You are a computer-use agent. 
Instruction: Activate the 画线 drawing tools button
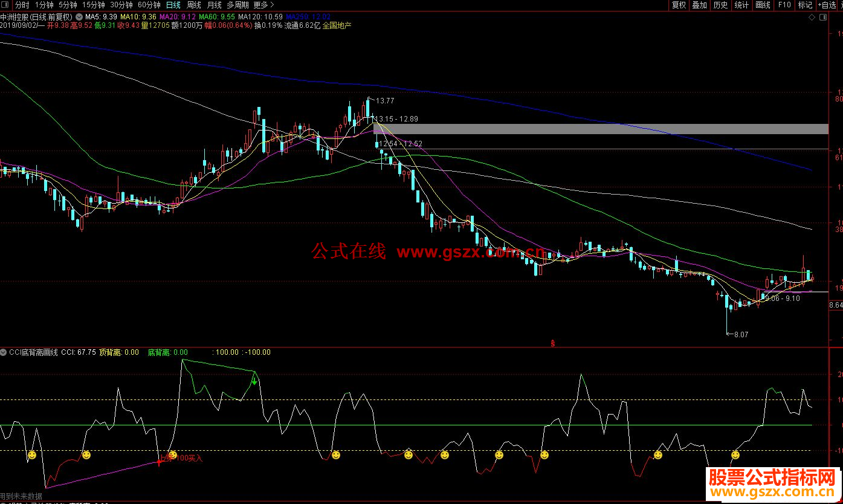(x=763, y=5)
